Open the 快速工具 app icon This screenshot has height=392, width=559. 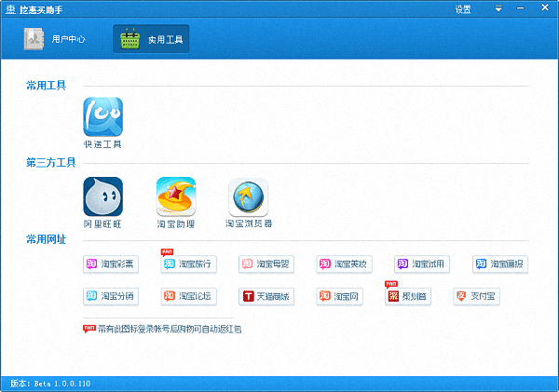(102, 117)
